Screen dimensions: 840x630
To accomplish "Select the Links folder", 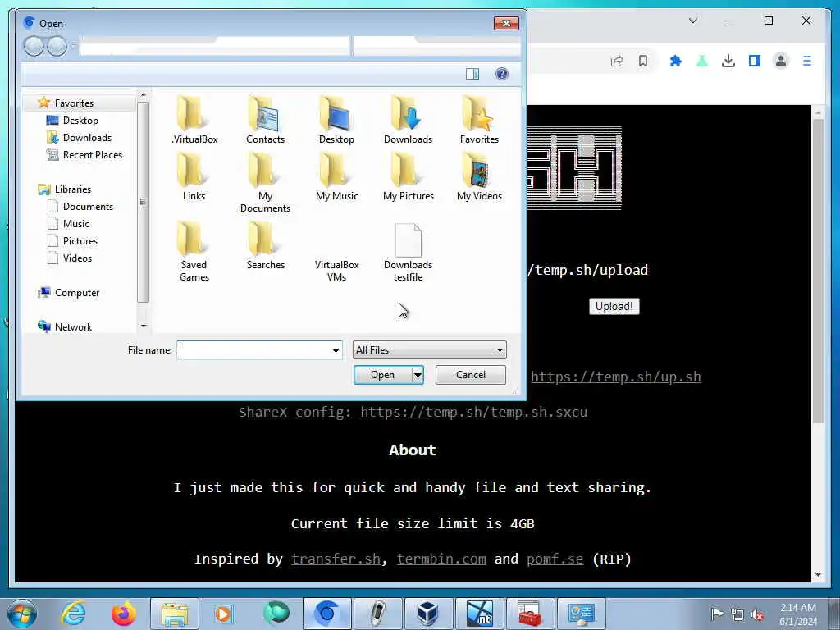I will click(x=194, y=177).
